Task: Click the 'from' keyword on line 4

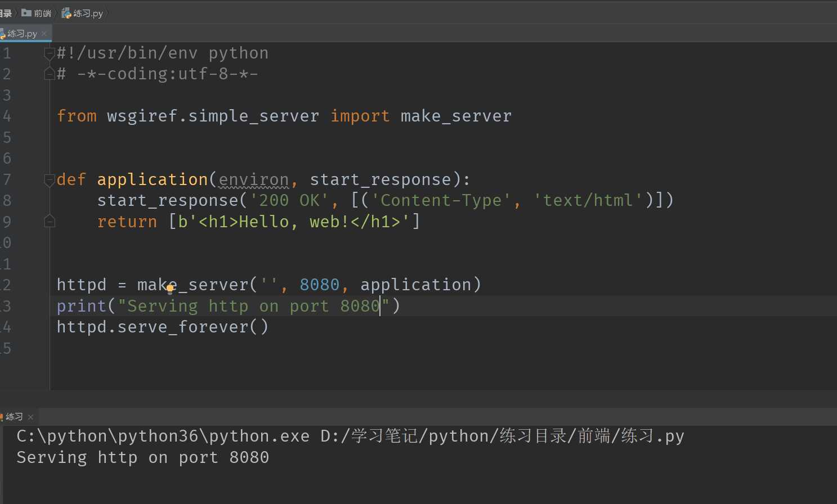Action: (77, 116)
